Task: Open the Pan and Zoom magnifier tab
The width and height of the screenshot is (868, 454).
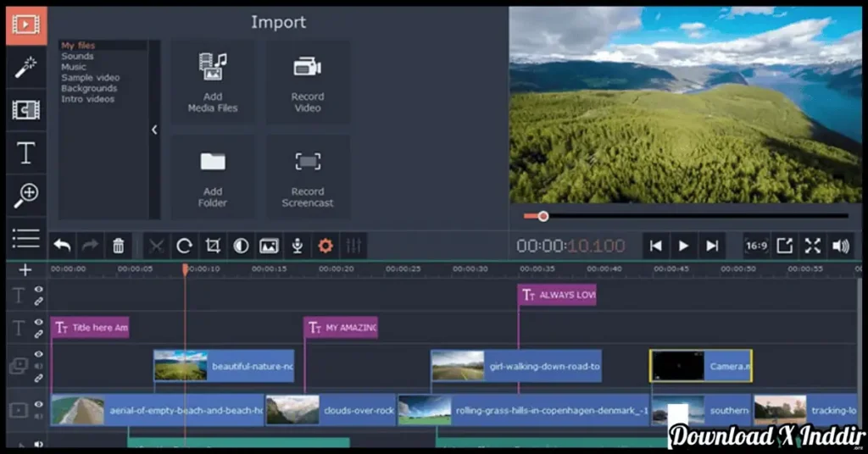Action: [26, 195]
